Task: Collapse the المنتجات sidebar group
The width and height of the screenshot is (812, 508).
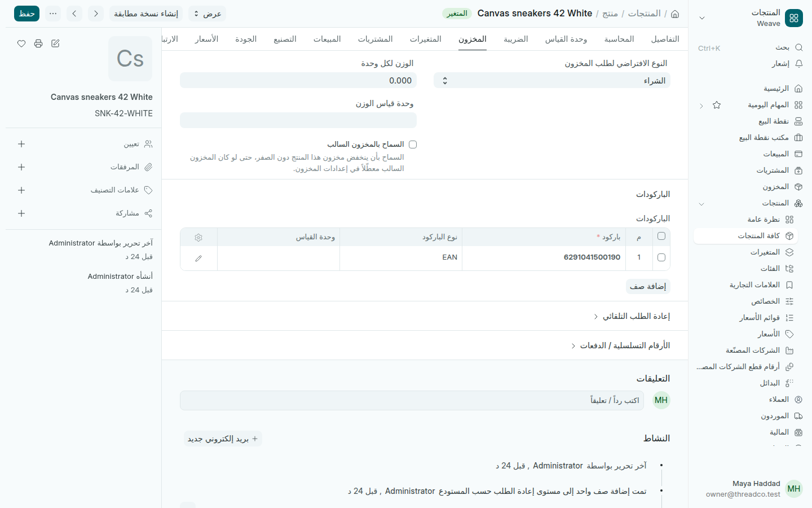Action: (701, 203)
